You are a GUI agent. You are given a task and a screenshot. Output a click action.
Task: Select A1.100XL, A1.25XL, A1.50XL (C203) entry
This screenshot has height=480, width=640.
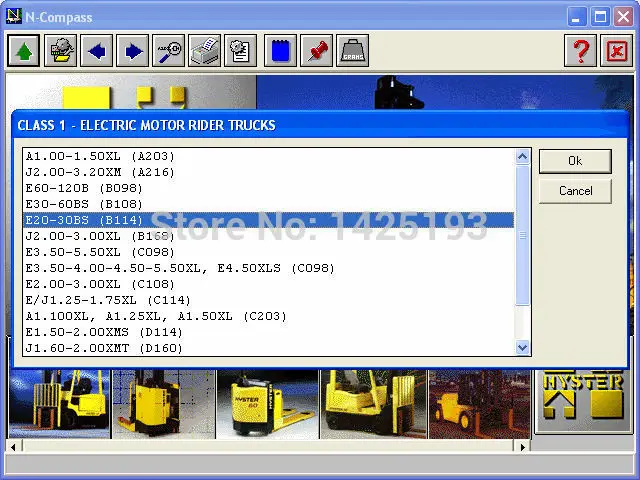pyautogui.click(x=269, y=316)
